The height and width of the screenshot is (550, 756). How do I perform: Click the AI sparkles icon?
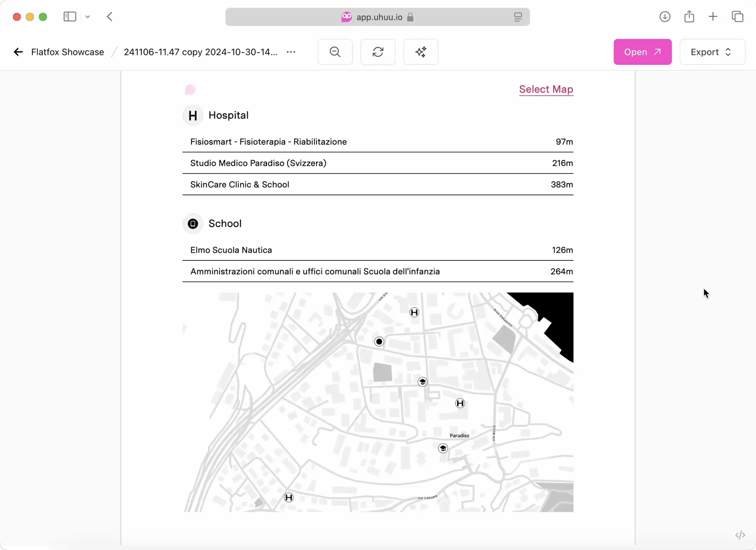pyautogui.click(x=421, y=52)
